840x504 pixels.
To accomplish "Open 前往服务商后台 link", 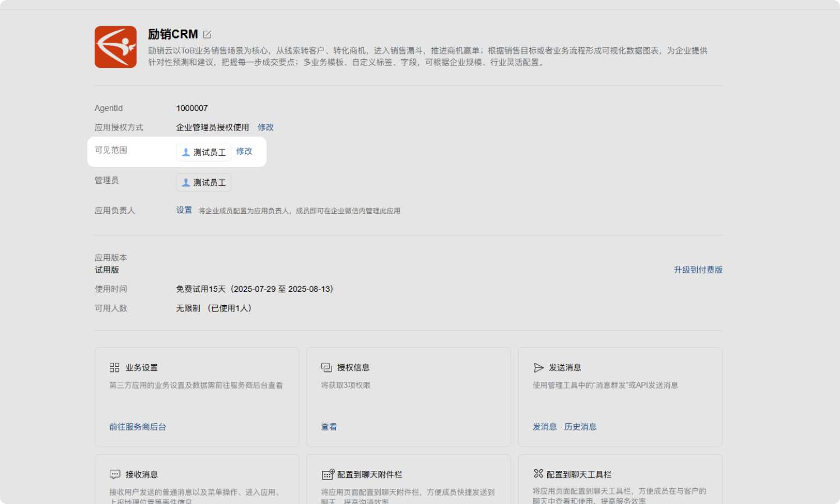I will click(x=138, y=427).
